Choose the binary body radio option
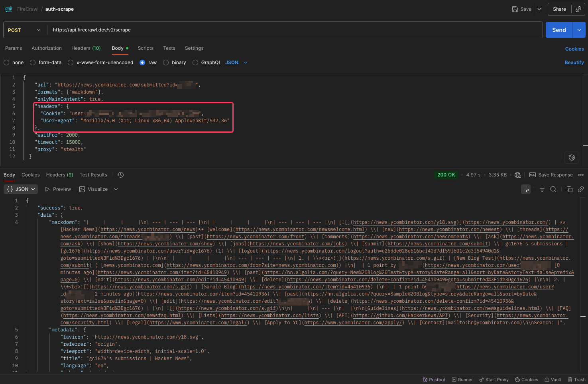 tap(166, 63)
